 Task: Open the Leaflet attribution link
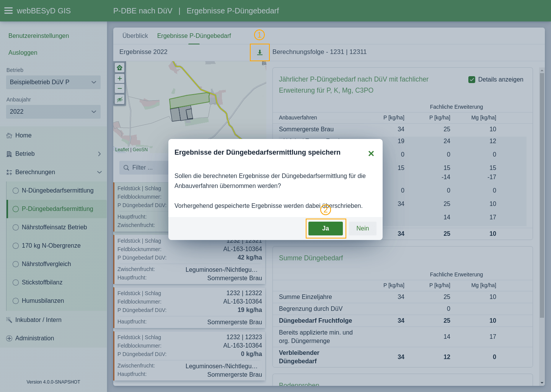(x=122, y=150)
